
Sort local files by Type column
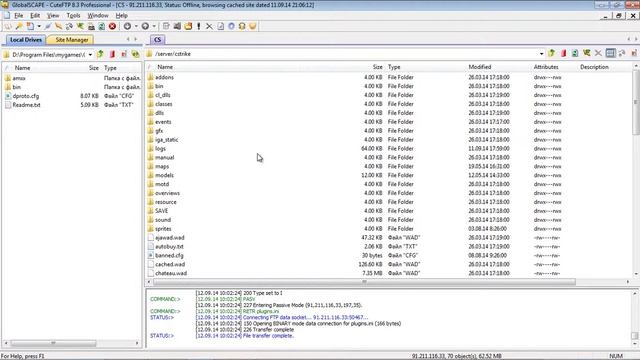[x=110, y=68]
